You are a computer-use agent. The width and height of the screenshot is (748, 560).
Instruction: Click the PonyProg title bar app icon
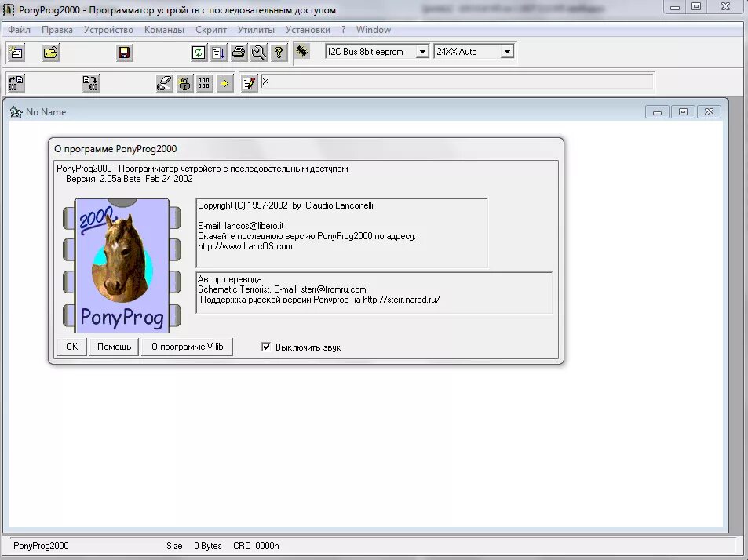[9, 9]
